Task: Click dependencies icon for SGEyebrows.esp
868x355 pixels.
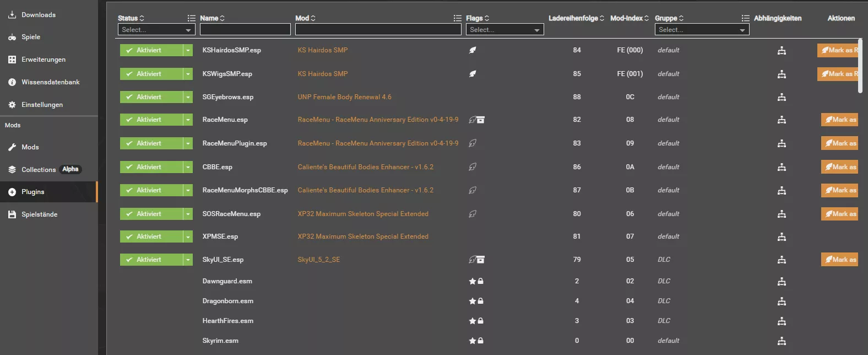Action: pyautogui.click(x=782, y=98)
